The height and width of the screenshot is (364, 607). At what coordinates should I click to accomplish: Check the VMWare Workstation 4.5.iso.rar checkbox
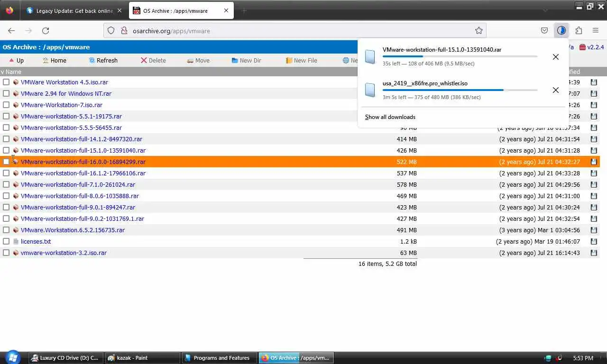coord(6,82)
